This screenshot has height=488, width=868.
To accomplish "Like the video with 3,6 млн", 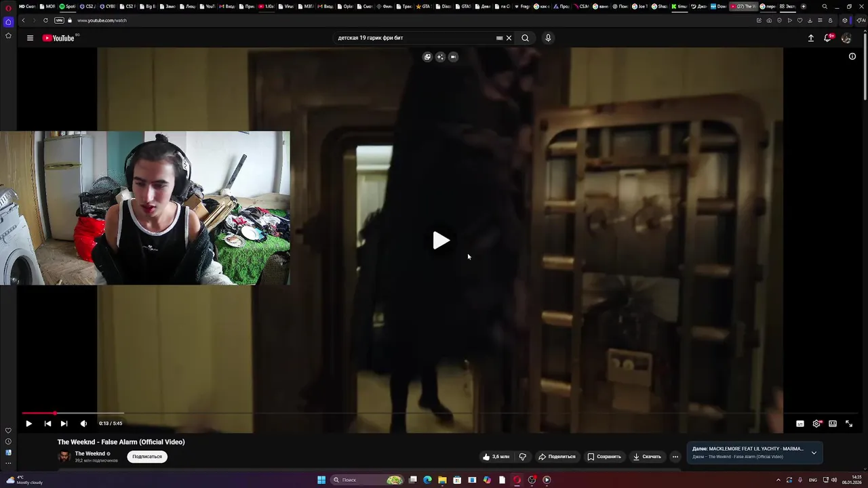I will coord(496,457).
